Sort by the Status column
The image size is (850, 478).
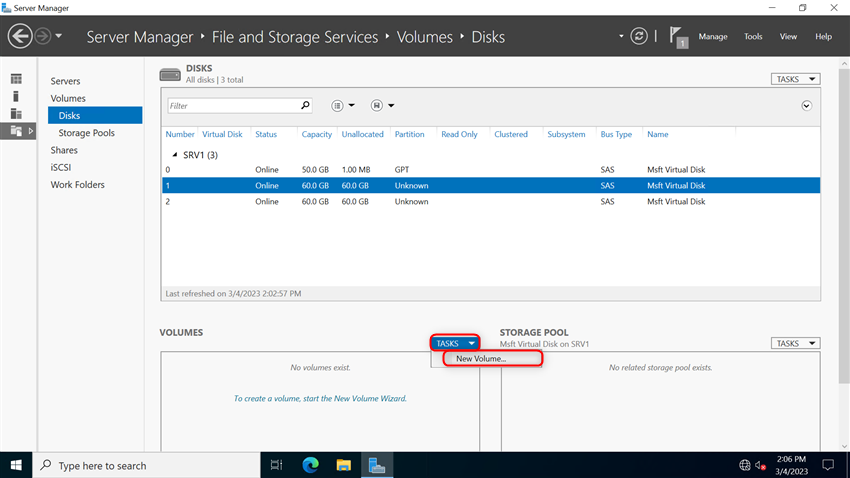click(266, 134)
